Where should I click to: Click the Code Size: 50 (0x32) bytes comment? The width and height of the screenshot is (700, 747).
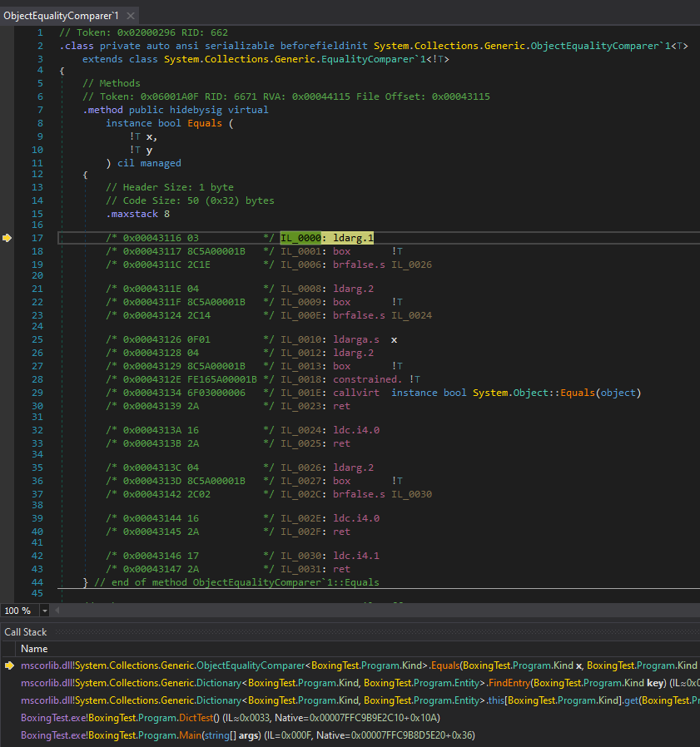(x=191, y=200)
